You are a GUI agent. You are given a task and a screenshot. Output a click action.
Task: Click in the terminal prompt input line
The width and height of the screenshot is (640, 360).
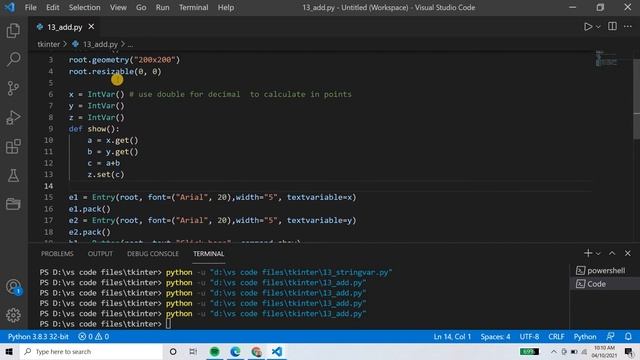click(168, 324)
